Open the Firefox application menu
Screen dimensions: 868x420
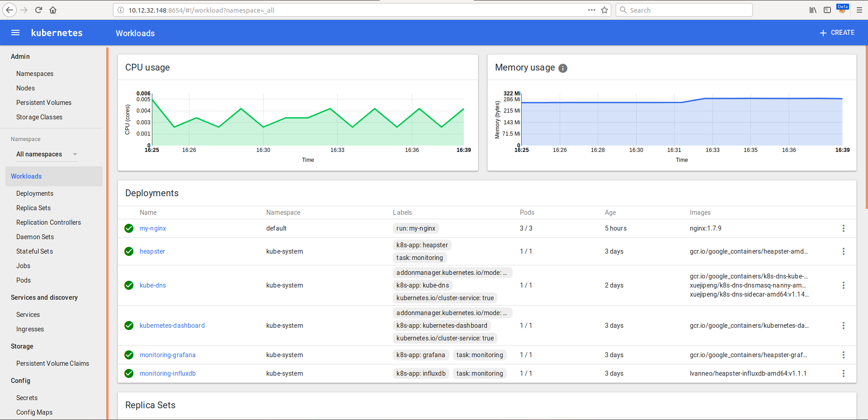[859, 10]
